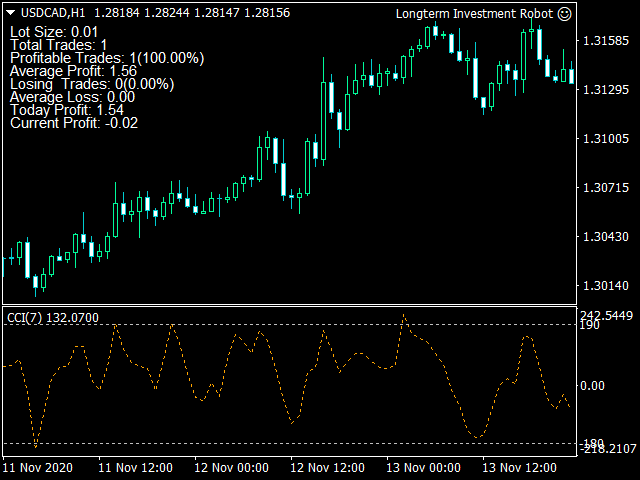Click the close price 1.28156 in header
The width and height of the screenshot is (640, 480).
[267, 13]
